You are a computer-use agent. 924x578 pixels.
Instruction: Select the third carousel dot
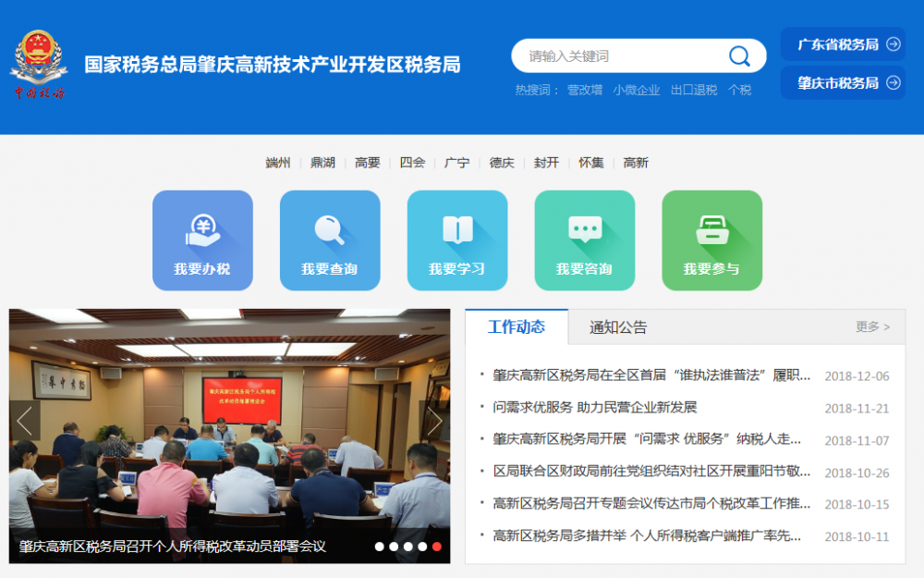click(x=407, y=547)
